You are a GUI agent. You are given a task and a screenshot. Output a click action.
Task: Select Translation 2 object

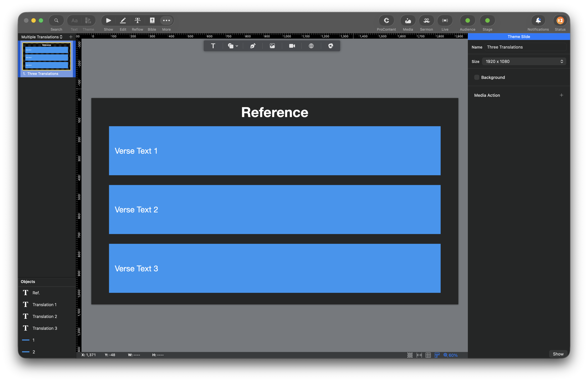47,317
